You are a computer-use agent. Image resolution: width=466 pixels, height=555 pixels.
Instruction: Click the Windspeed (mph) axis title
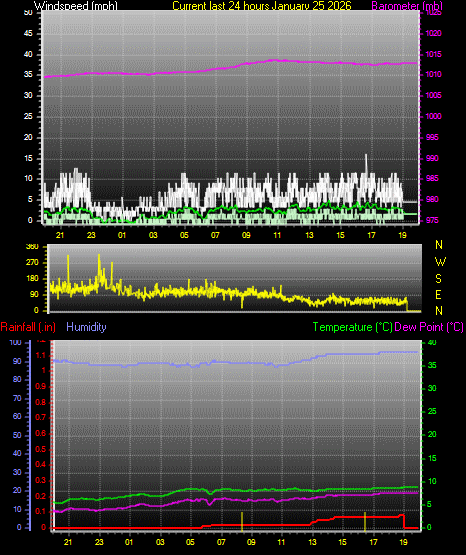(75, 6)
